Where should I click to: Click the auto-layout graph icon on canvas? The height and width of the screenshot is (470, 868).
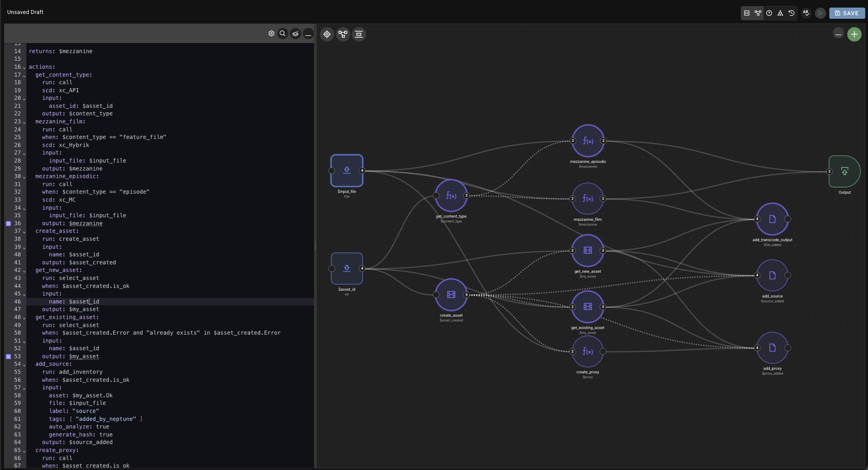click(x=343, y=34)
